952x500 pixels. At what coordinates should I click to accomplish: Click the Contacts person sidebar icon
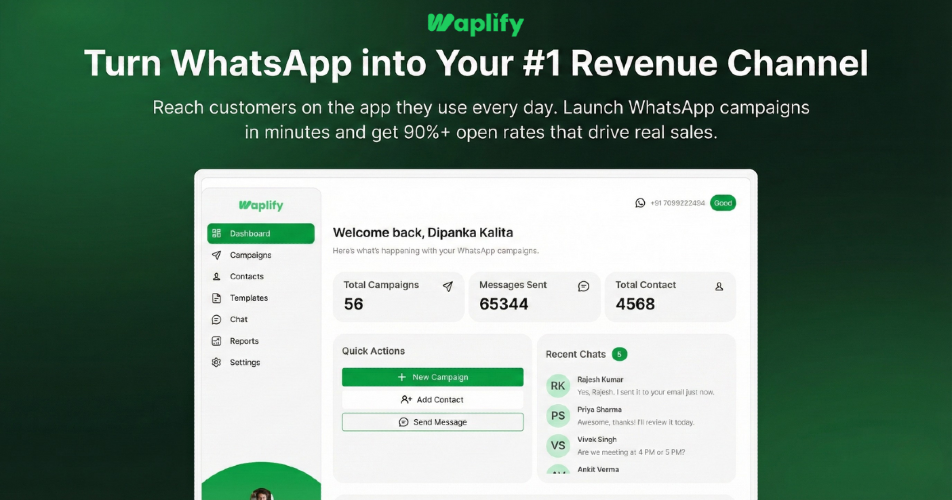[216, 277]
